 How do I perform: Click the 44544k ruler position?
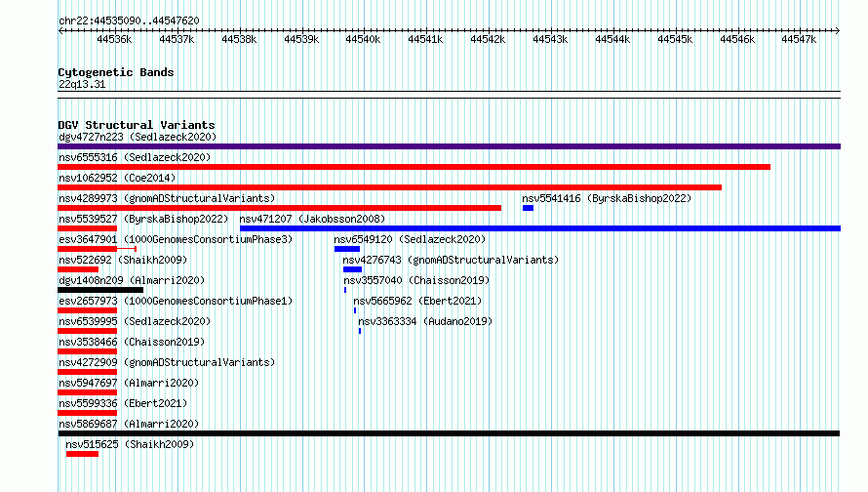pyautogui.click(x=612, y=39)
